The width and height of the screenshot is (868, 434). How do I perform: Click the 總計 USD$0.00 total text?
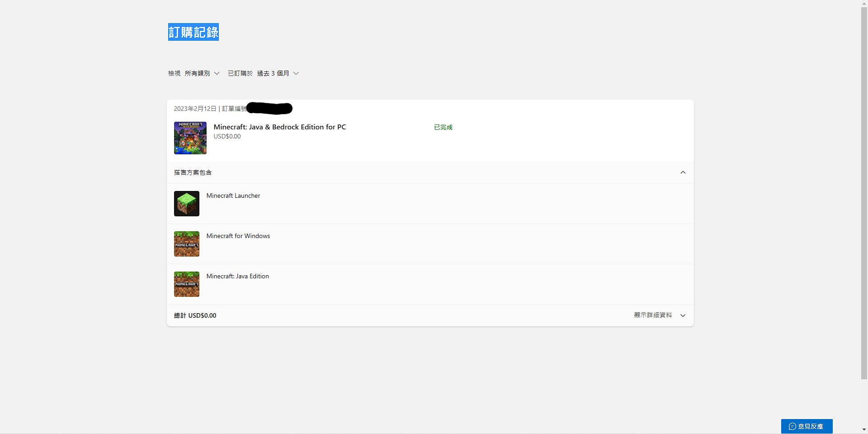pyautogui.click(x=195, y=315)
